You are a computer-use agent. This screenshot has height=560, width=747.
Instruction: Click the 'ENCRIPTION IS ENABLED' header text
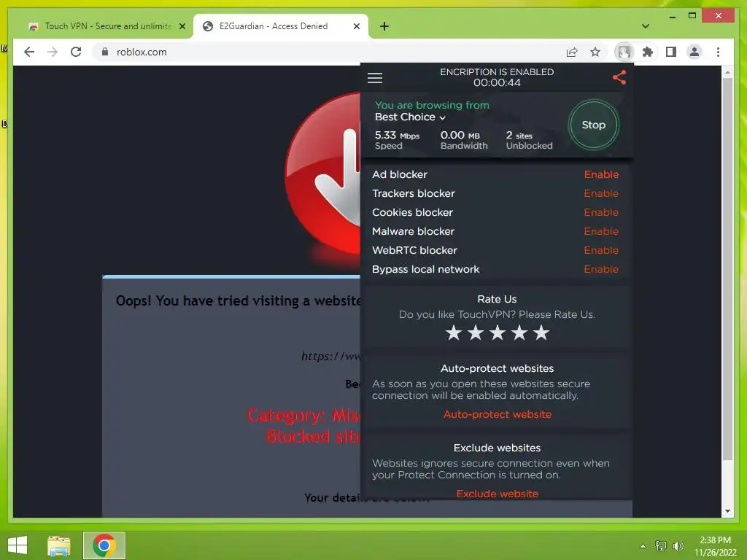[x=496, y=72]
